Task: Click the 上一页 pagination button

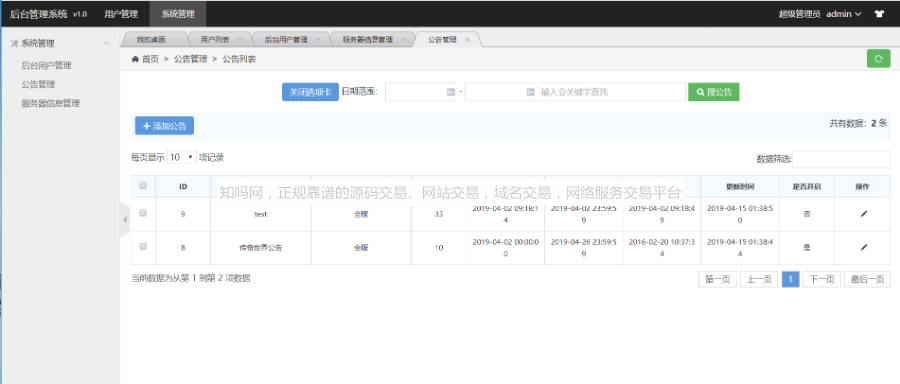Action: pos(759,280)
